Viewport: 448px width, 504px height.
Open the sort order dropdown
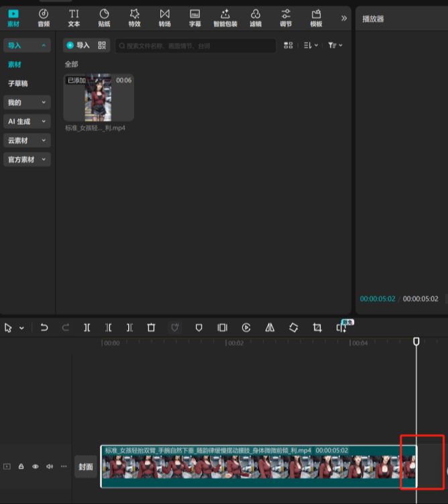click(x=311, y=45)
